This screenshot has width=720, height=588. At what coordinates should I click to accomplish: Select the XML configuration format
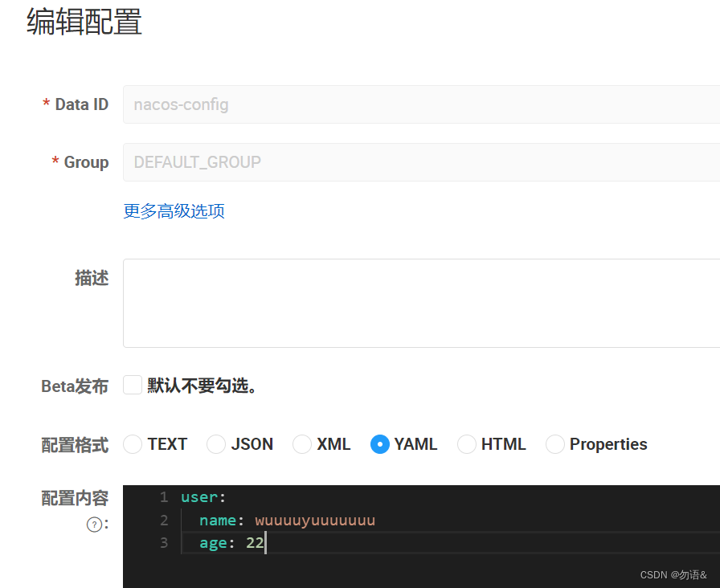click(302, 444)
